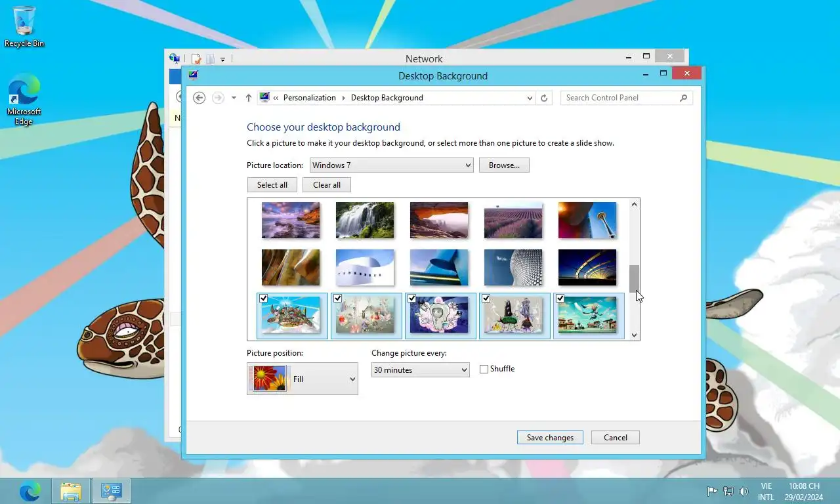Image resolution: width=840 pixels, height=504 pixels.
Task: Click the volume speaker tray icon
Action: [x=744, y=492]
